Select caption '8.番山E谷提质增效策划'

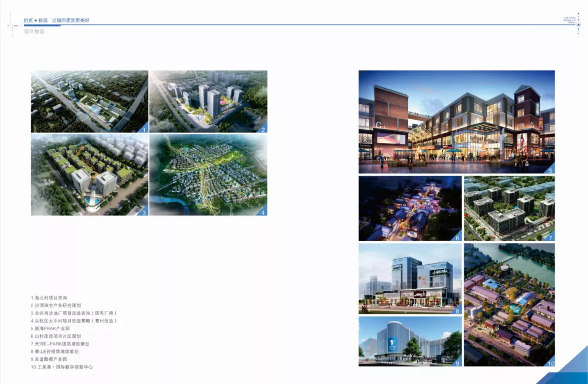click(55, 351)
